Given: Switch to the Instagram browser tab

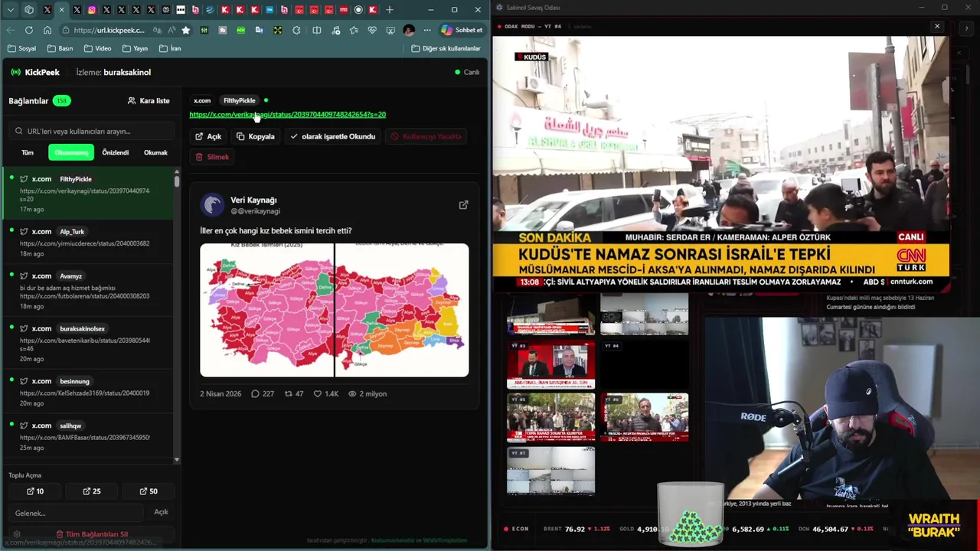Looking at the screenshot, I should point(92,10).
